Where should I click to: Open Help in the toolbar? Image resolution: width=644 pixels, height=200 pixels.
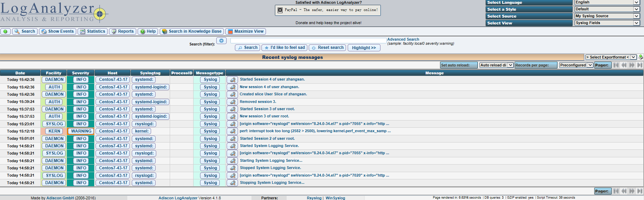[148, 31]
